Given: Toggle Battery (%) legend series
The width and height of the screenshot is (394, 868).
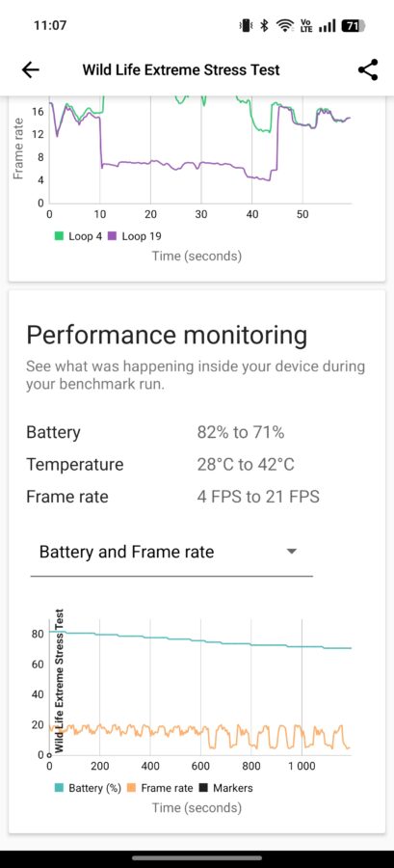Looking at the screenshot, I should point(88,788).
